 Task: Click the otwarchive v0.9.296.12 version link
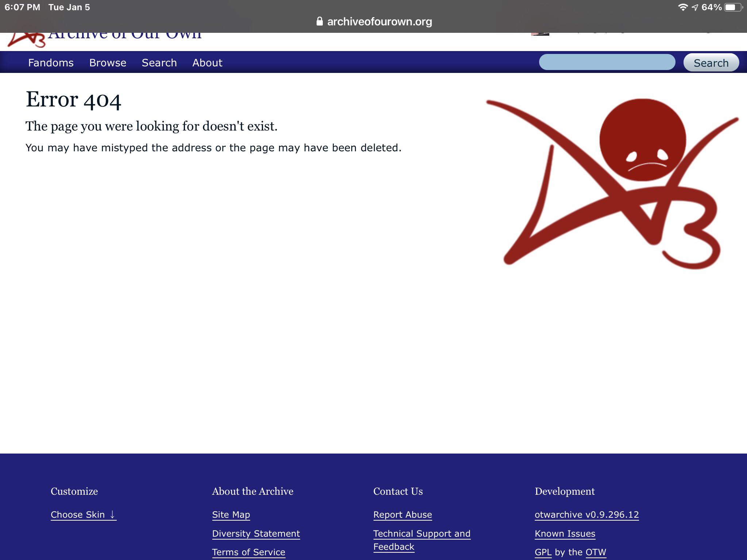587,514
